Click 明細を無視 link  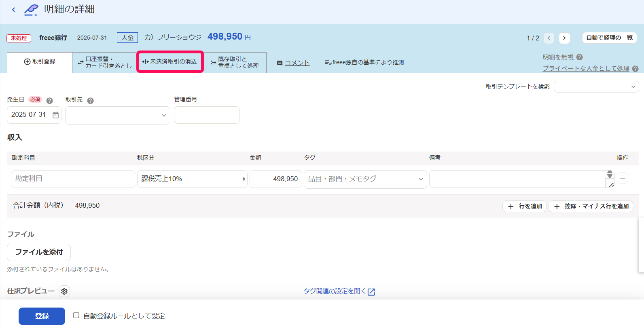click(x=558, y=57)
